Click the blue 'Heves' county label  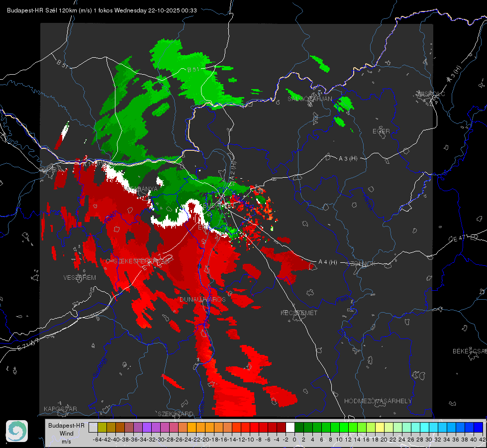(x=368, y=202)
